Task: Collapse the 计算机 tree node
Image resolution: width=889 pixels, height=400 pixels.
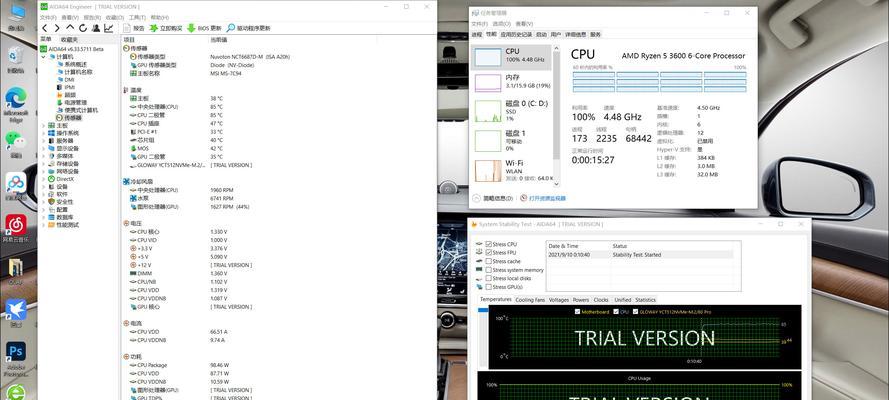Action: [x=44, y=57]
